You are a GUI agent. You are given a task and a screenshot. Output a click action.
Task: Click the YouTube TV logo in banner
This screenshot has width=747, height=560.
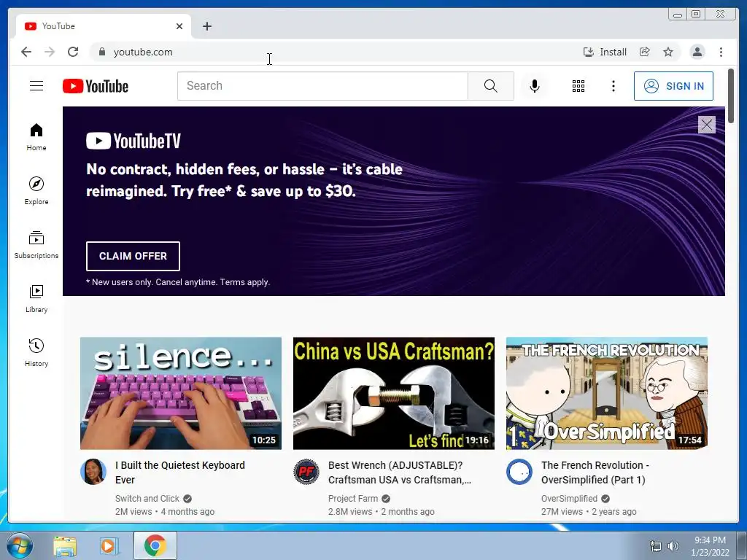click(x=133, y=141)
